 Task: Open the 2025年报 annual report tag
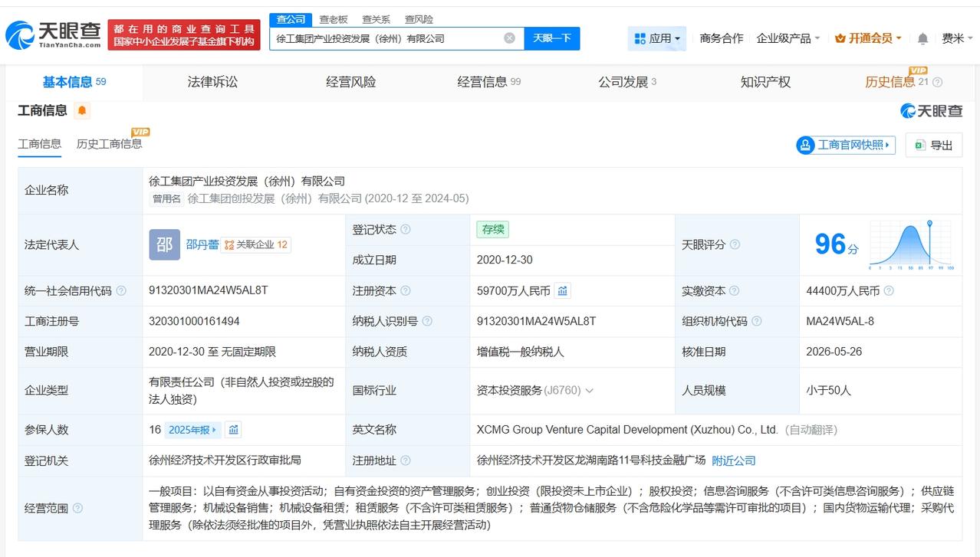(x=192, y=430)
